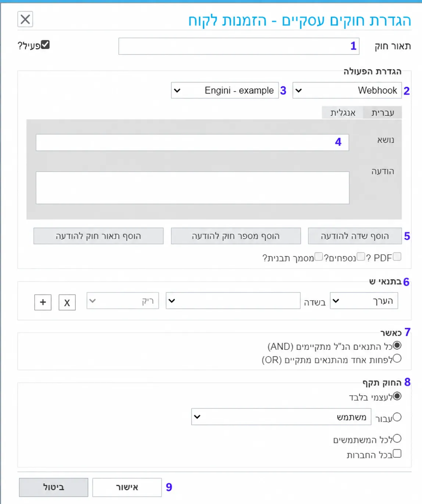Select the AND all-conditions radio button
This screenshot has height=504, width=422.
[397, 345]
